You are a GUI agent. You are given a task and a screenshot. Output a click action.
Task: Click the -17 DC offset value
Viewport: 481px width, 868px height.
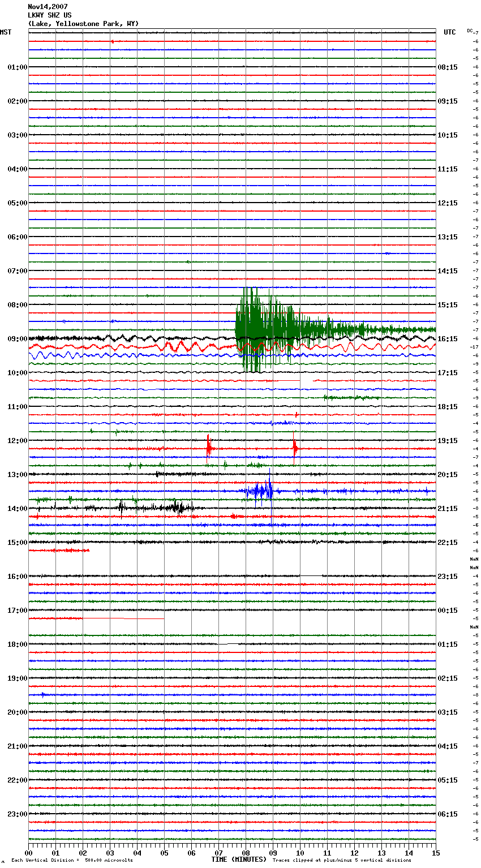pos(475,347)
